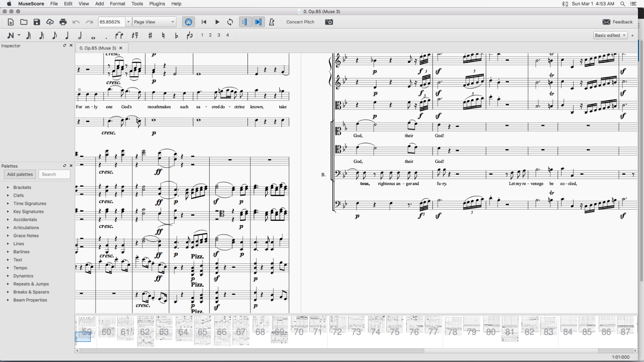Open the Edit menu
The width and height of the screenshot is (644, 362).
(x=68, y=4)
